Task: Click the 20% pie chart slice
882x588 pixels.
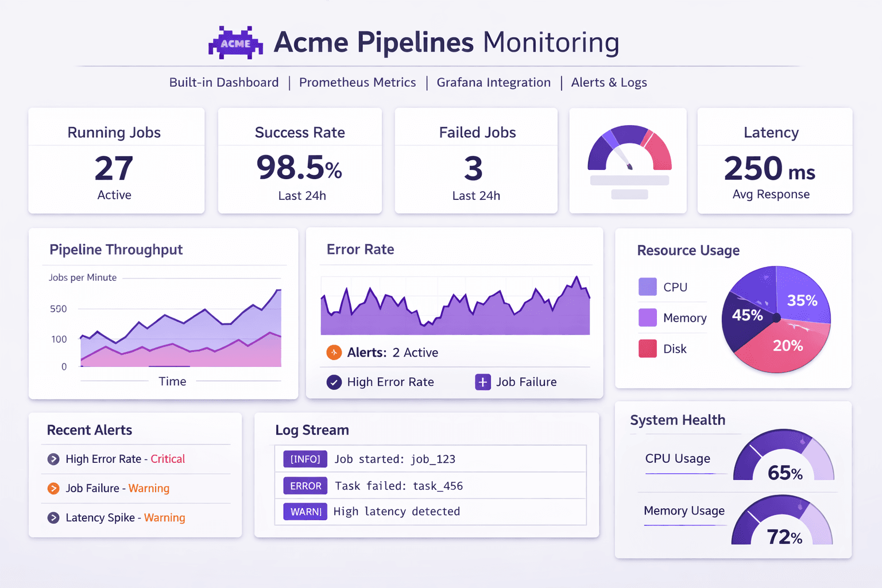Action: click(x=787, y=346)
